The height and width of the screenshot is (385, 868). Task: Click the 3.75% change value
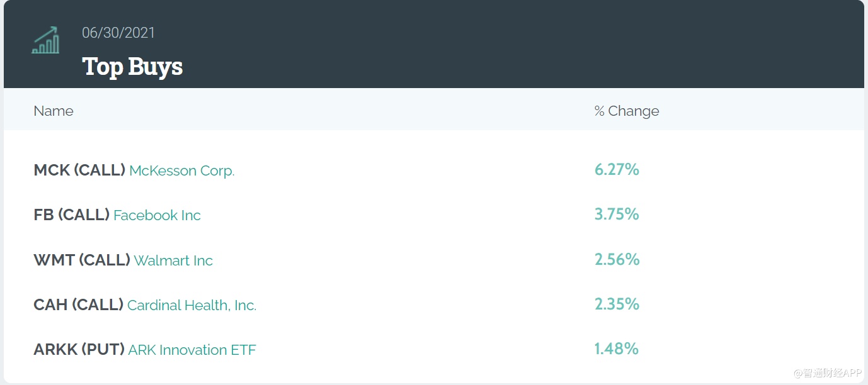pyautogui.click(x=617, y=215)
